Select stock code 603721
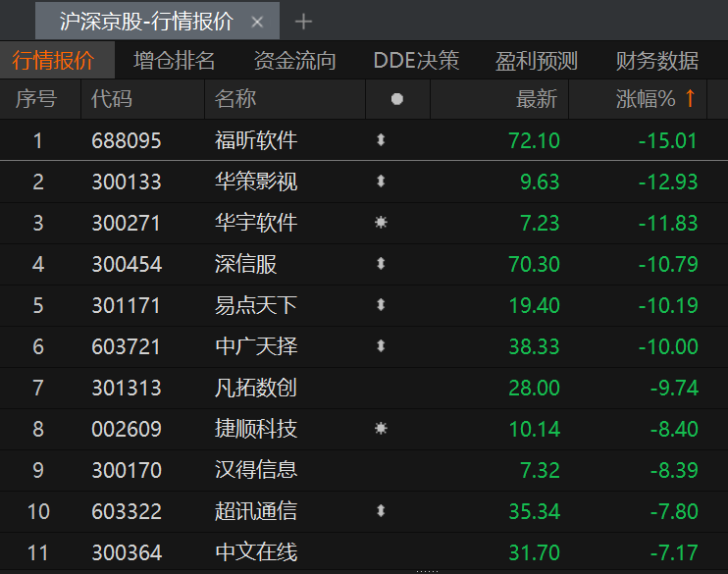Screen dimensions: 728x574 (127, 347)
